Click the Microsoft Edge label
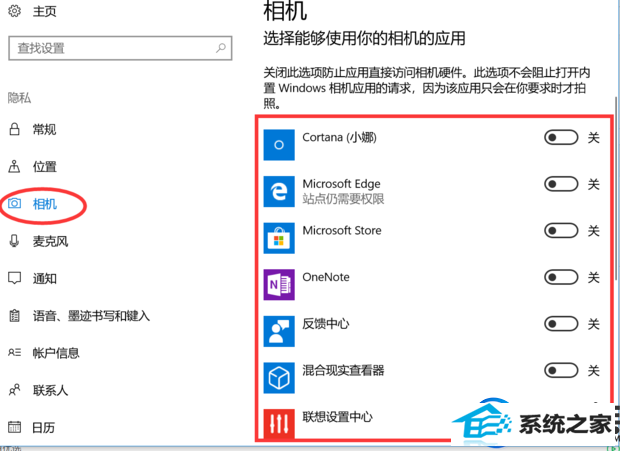The height and width of the screenshot is (451, 620). point(341,184)
